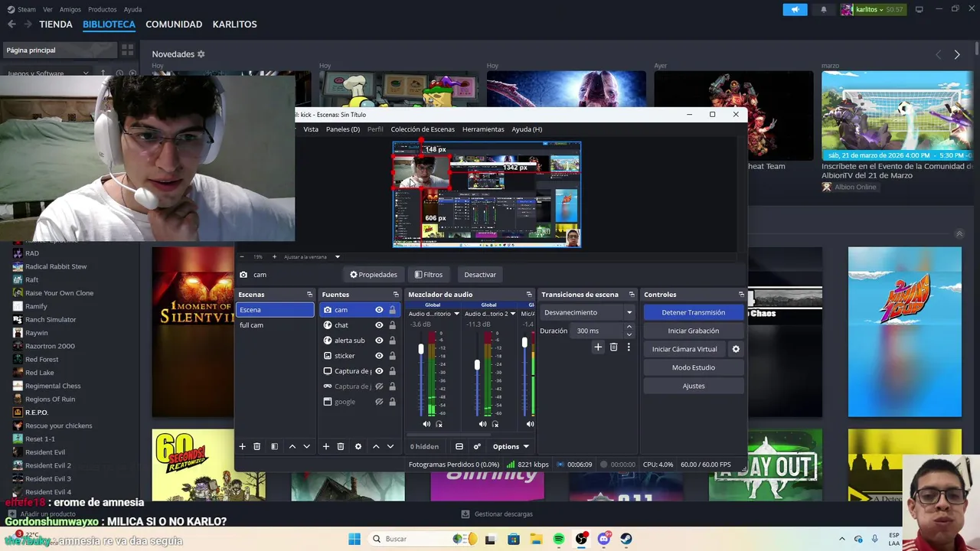
Task: Open Propiedades for cam source
Action: point(374,275)
